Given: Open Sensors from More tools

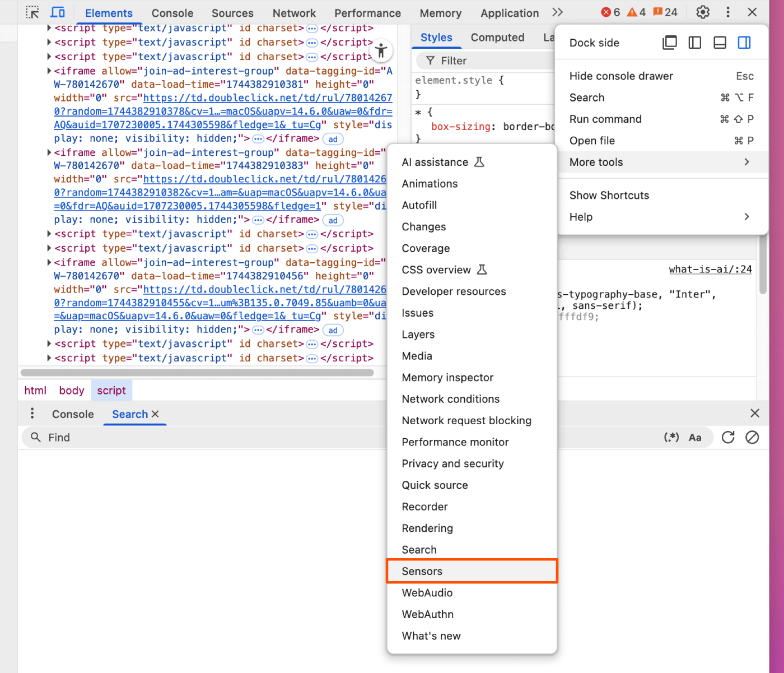Looking at the screenshot, I should [472, 571].
